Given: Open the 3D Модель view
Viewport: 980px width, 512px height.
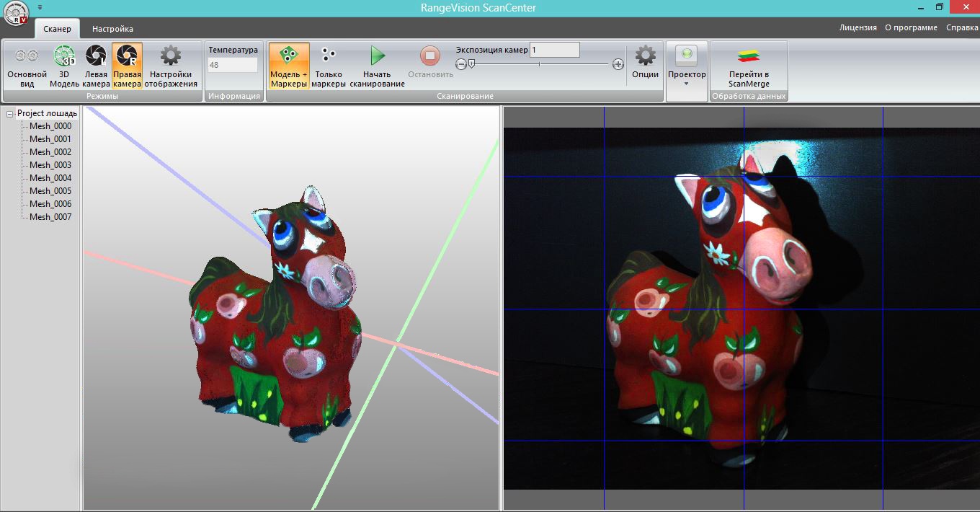Looking at the screenshot, I should 64,66.
